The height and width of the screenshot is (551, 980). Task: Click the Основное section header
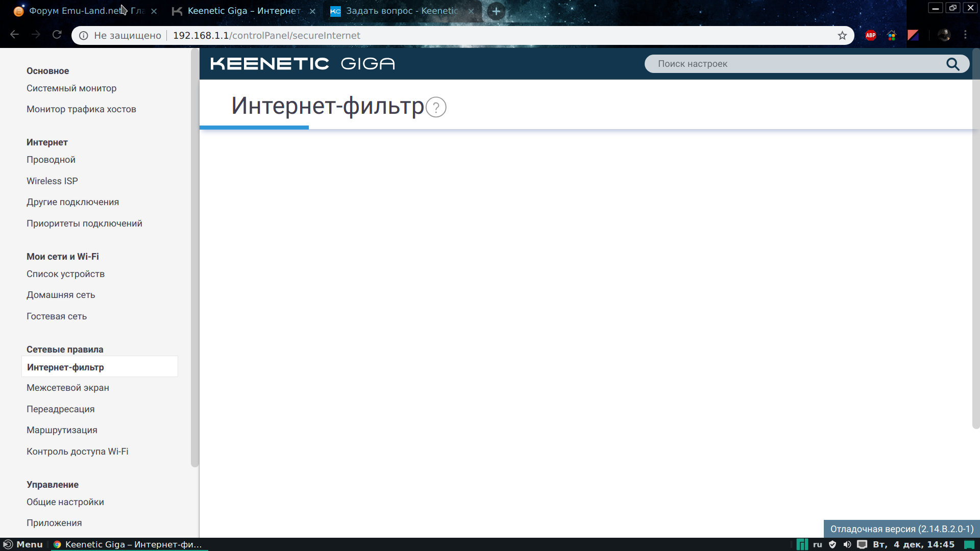(x=47, y=71)
